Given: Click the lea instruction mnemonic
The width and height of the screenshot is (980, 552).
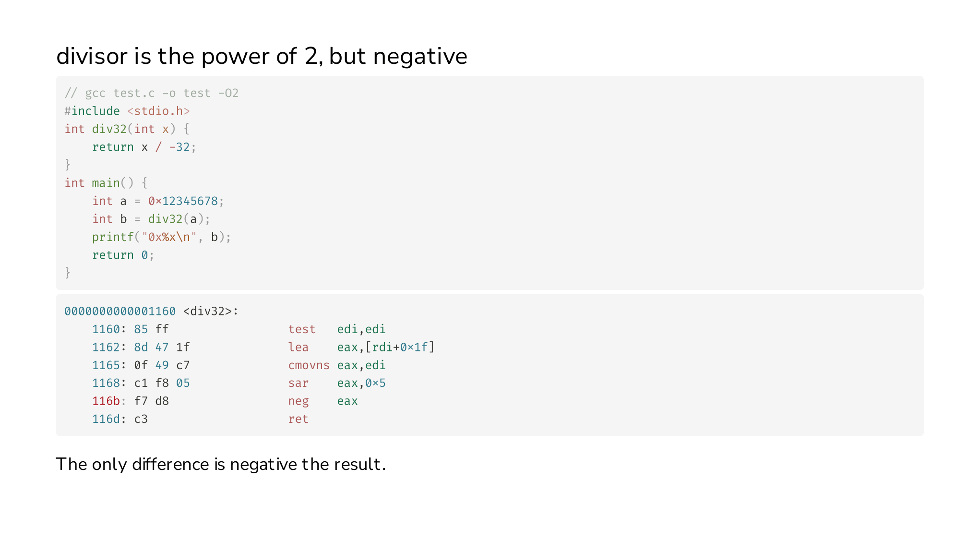Looking at the screenshot, I should coord(299,347).
